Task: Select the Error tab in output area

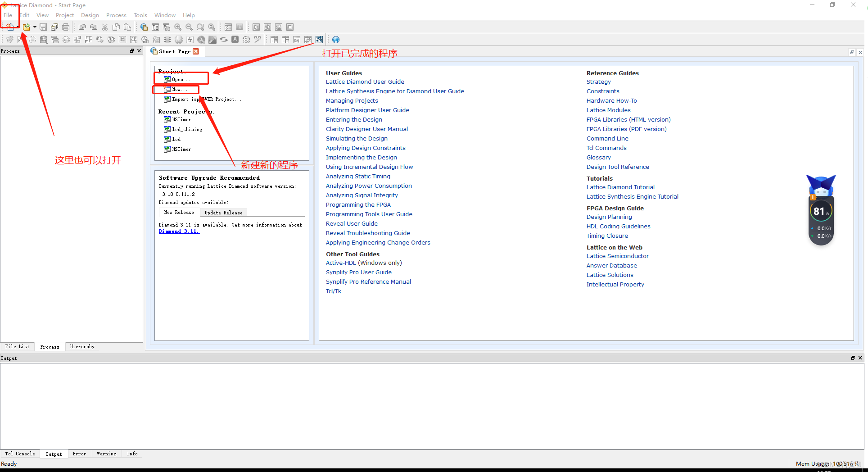Action: coord(79,454)
